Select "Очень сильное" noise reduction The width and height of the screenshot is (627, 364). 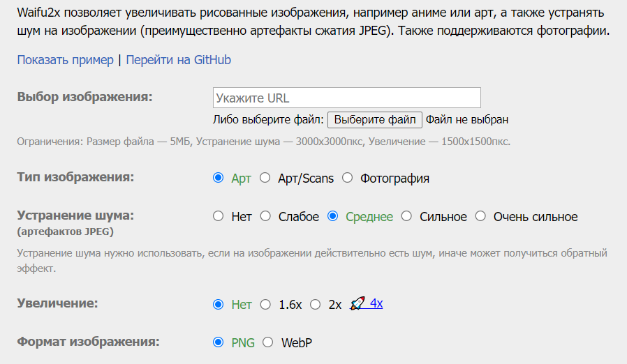click(x=480, y=216)
